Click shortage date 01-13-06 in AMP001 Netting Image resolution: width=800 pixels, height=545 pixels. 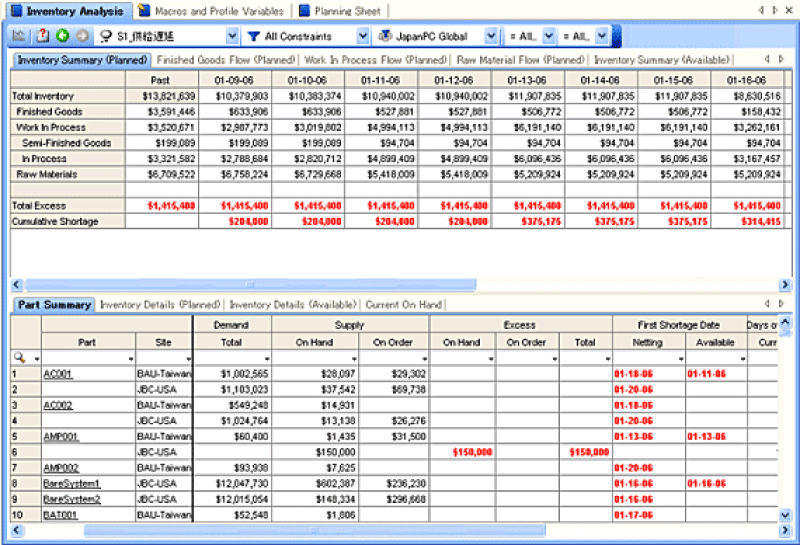point(633,437)
